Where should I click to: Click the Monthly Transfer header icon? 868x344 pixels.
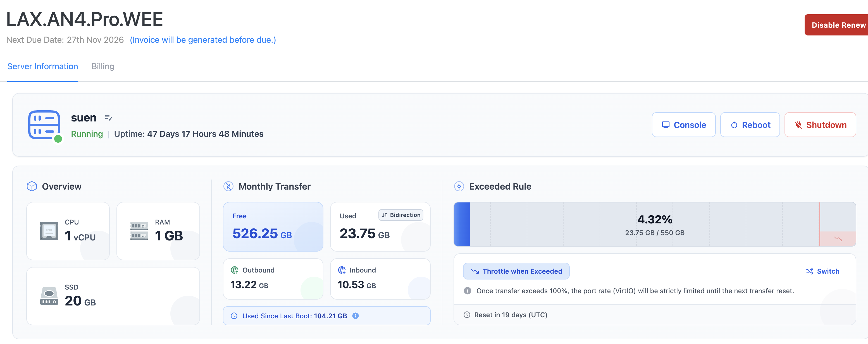point(228,186)
